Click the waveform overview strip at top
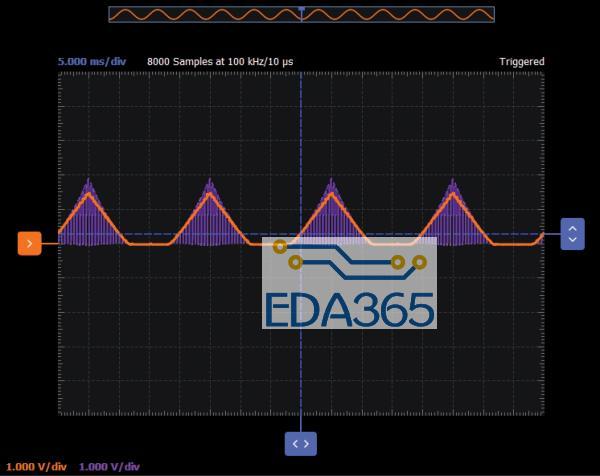 point(302,15)
